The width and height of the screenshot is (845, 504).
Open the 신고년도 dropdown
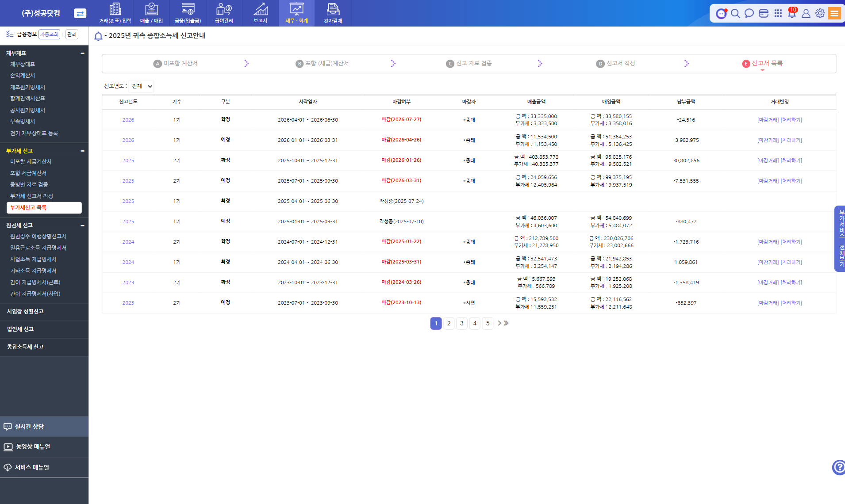tap(142, 86)
